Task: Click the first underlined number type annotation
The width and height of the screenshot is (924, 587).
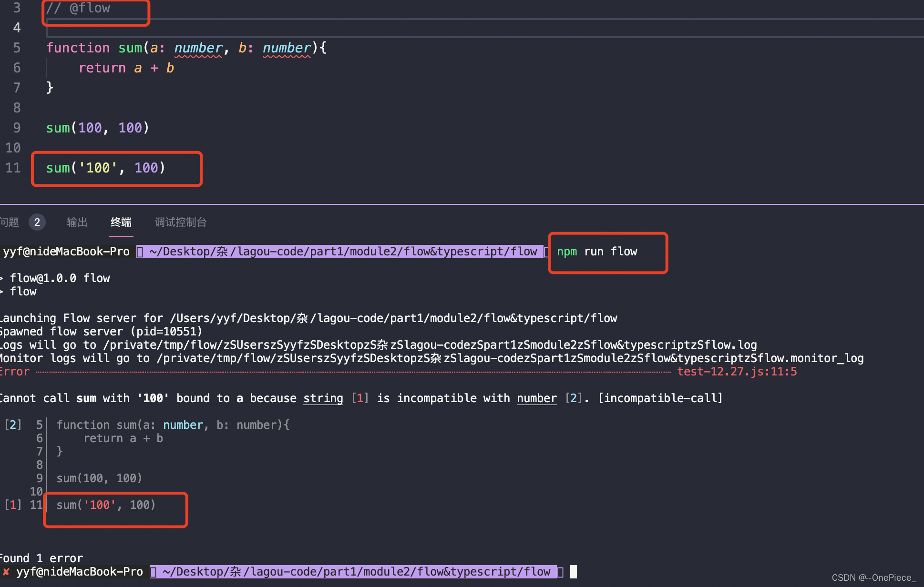Action: click(198, 48)
